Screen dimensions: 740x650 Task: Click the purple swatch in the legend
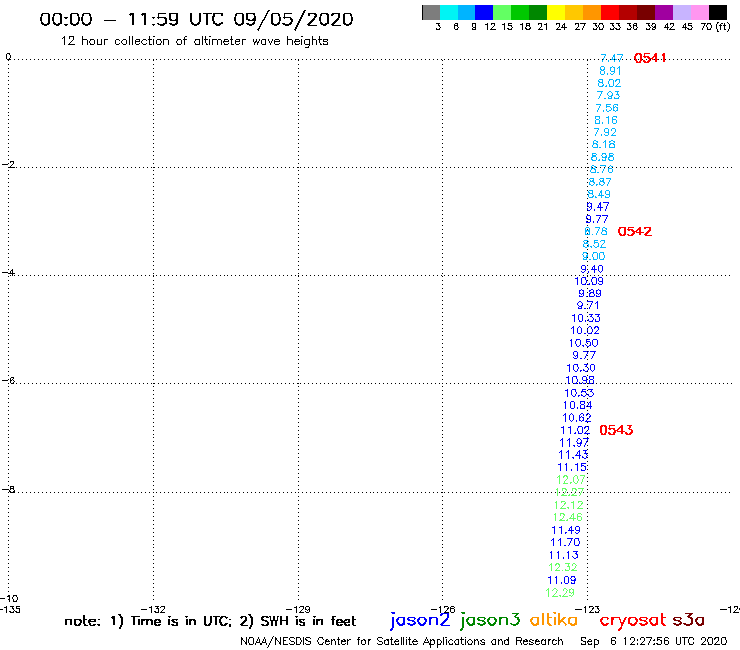tap(664, 12)
